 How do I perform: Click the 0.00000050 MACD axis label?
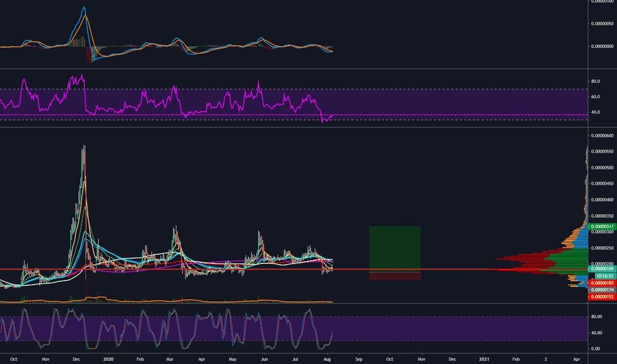602,24
